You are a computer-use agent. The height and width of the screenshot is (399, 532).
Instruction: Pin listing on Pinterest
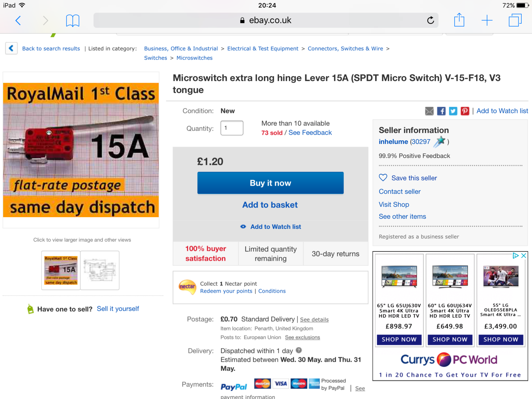(x=465, y=111)
